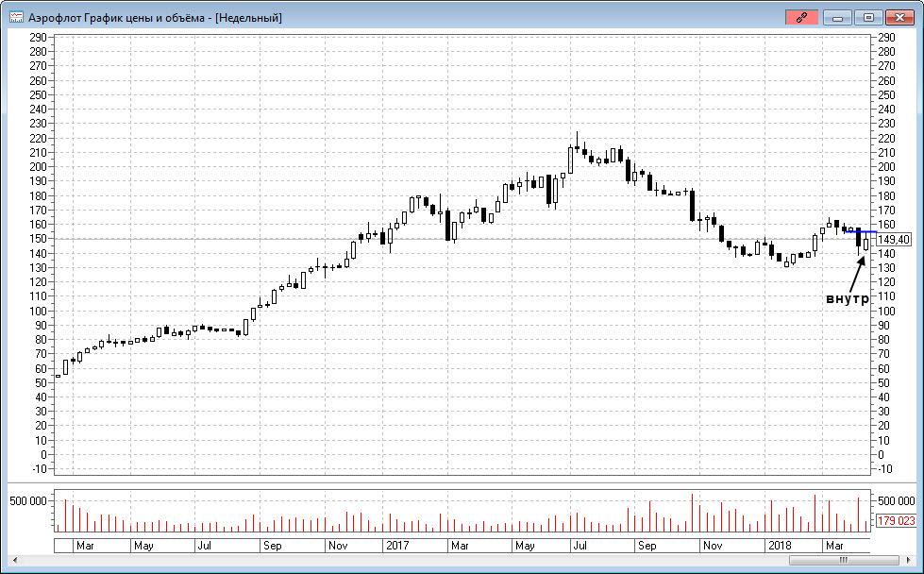Viewport: 924px width, 574px height.
Task: Select the "внутр" text annotation
Action: tap(846, 299)
